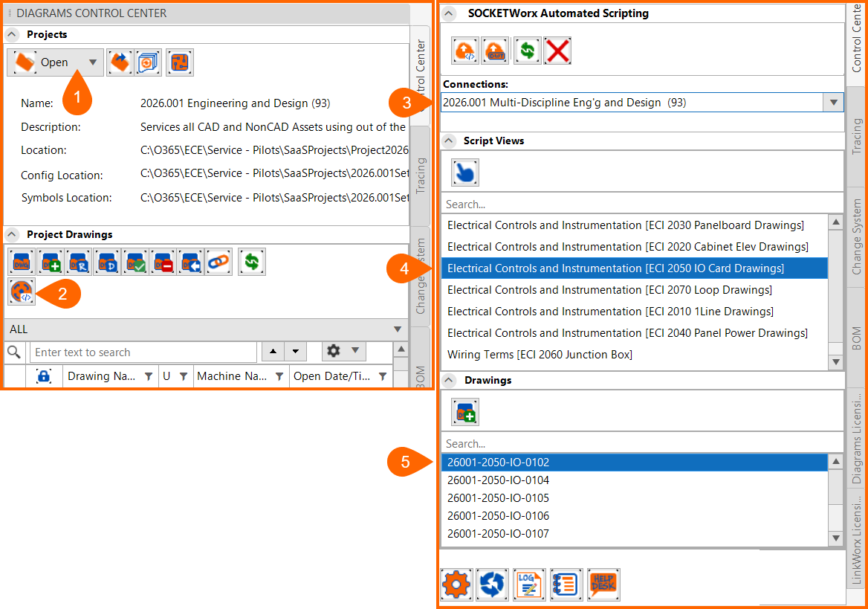This screenshot has width=868, height=609.
Task: Click the drawing icon marked R
Action: pyautogui.click(x=79, y=262)
